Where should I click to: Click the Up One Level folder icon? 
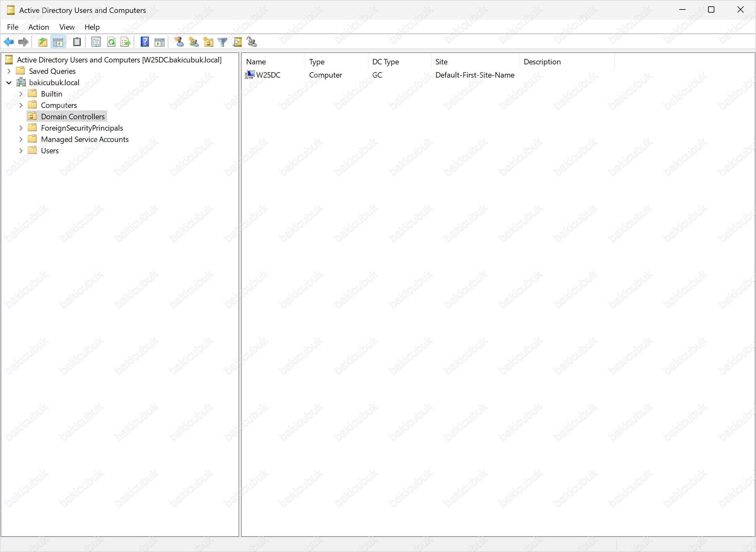[x=43, y=42]
